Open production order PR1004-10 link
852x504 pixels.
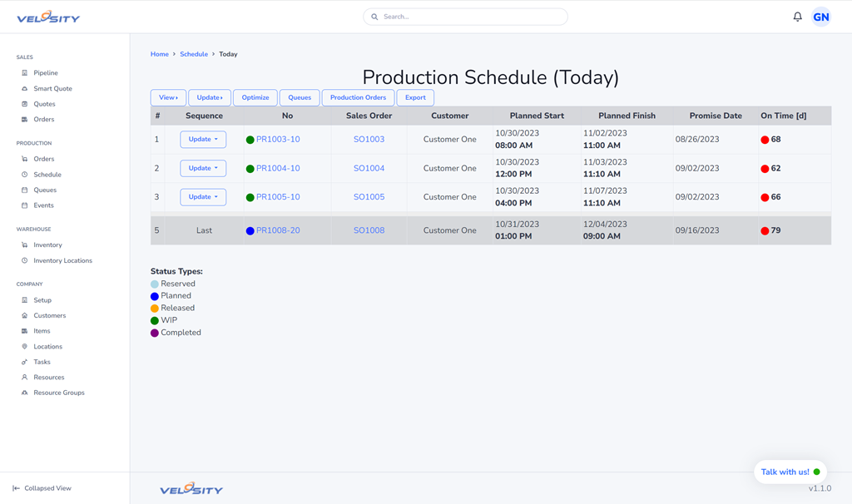coord(278,169)
